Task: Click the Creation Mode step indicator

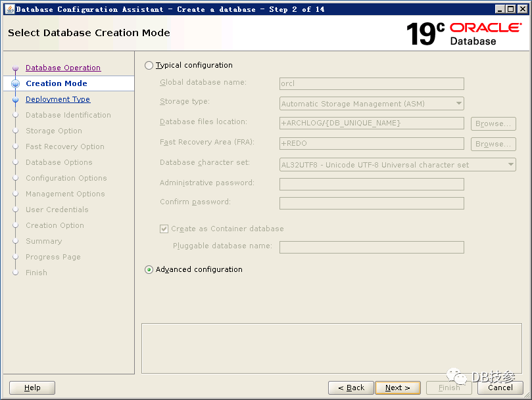Action: click(16, 84)
